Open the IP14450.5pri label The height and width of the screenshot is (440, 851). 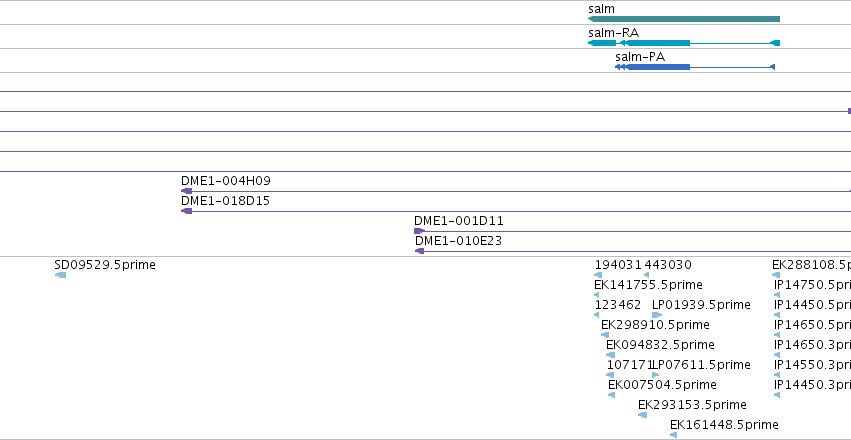(x=812, y=305)
